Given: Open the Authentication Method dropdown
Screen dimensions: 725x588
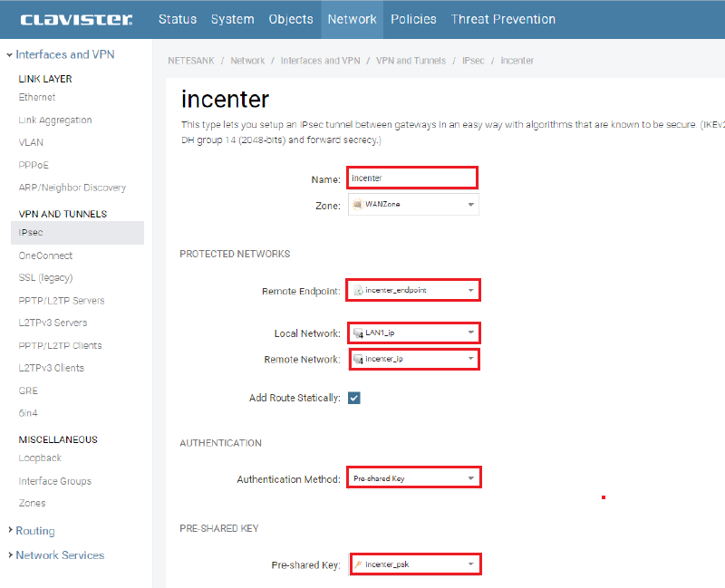Looking at the screenshot, I should tap(413, 477).
